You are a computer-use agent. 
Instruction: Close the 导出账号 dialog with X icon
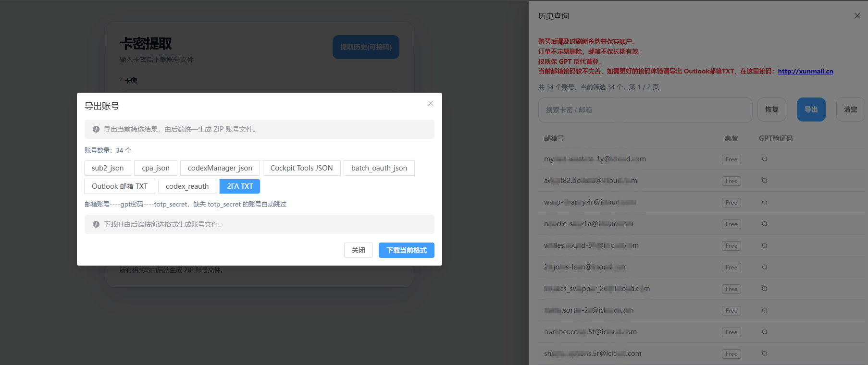(431, 103)
